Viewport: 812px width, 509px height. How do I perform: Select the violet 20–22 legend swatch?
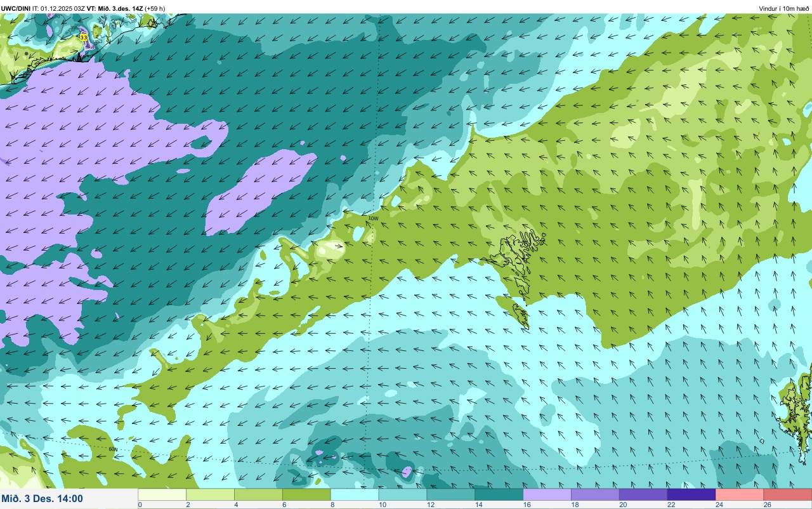coord(643,494)
